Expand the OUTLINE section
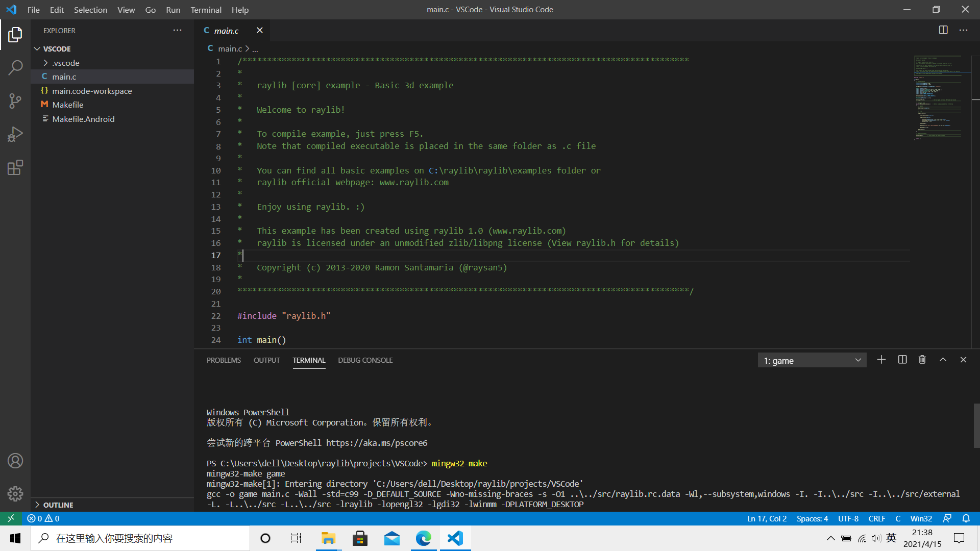Screen dimensions: 980x551 (58, 505)
